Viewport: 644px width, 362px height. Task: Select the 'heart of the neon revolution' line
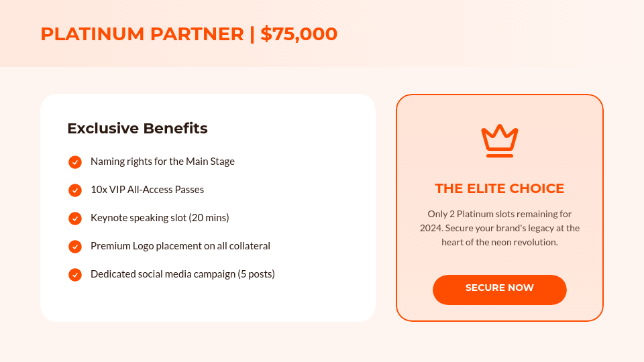(x=500, y=242)
